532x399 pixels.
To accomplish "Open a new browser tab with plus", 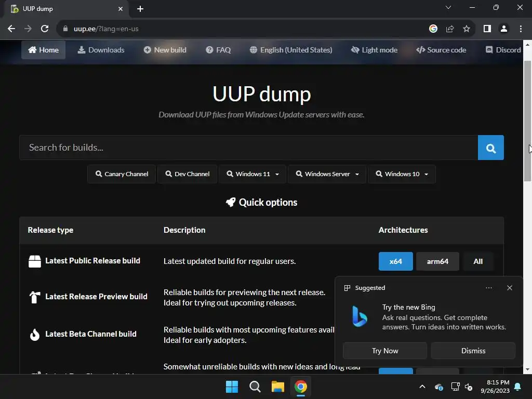I will pos(140,9).
